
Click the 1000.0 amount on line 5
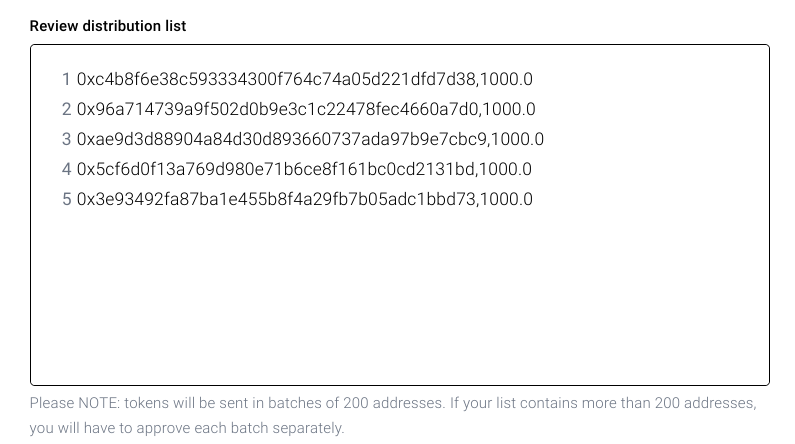tap(508, 199)
